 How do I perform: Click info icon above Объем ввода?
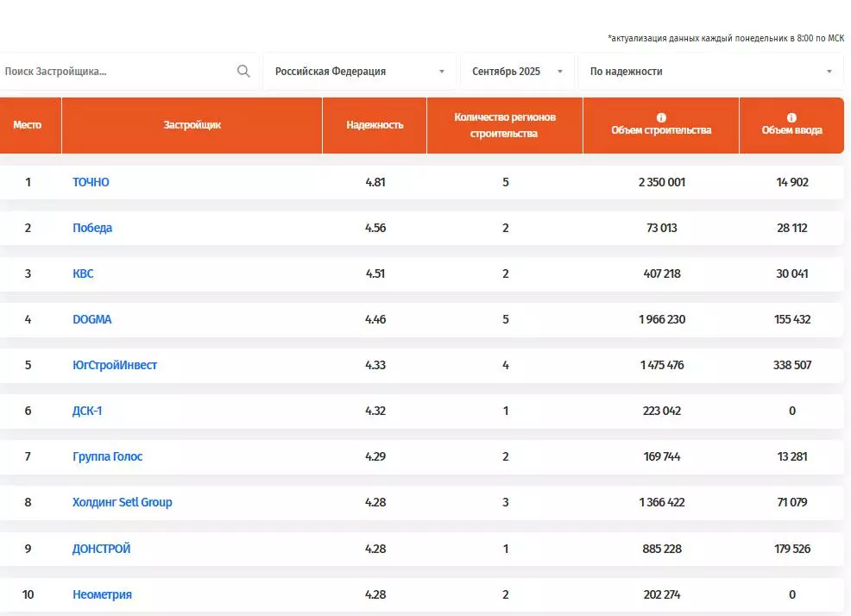click(791, 117)
